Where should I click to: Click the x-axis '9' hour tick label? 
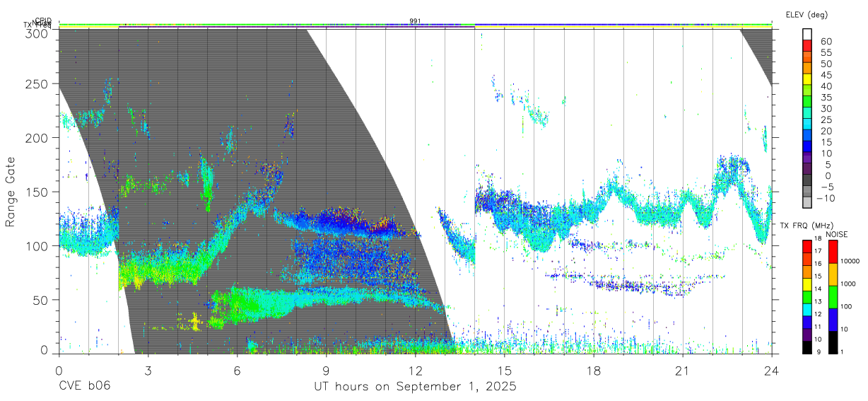coord(326,371)
